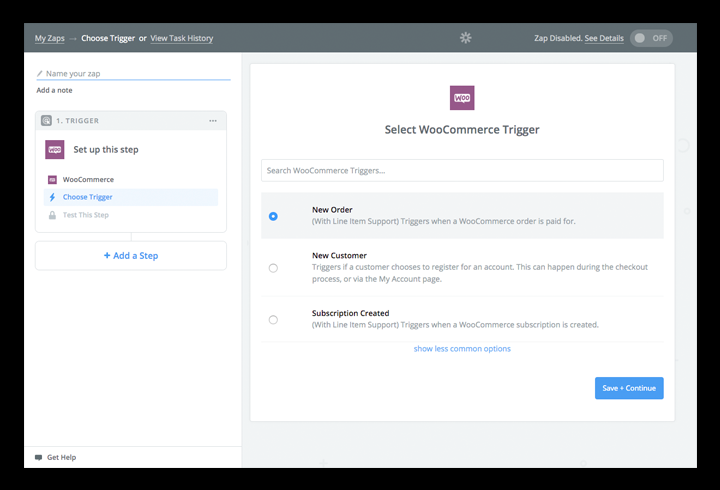The height and width of the screenshot is (490, 720).
Task: Click the Zapier loading gear icon in header
Action: click(x=465, y=38)
